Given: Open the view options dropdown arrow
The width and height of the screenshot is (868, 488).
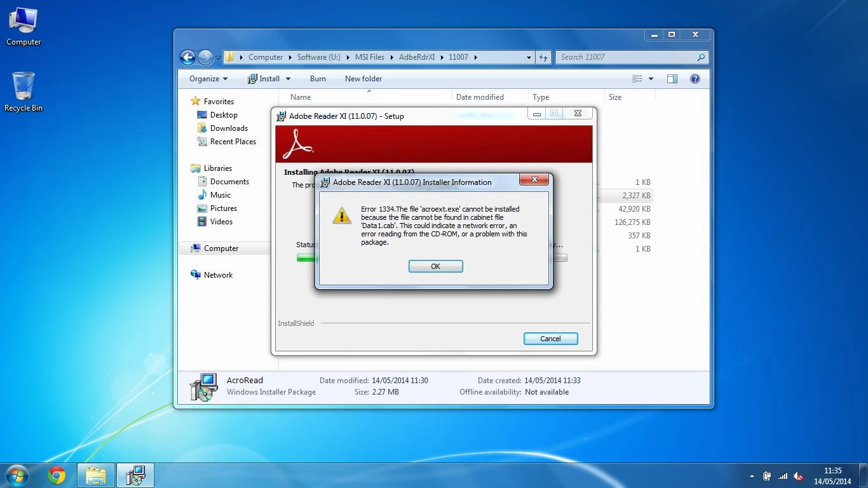Looking at the screenshot, I should tap(651, 79).
